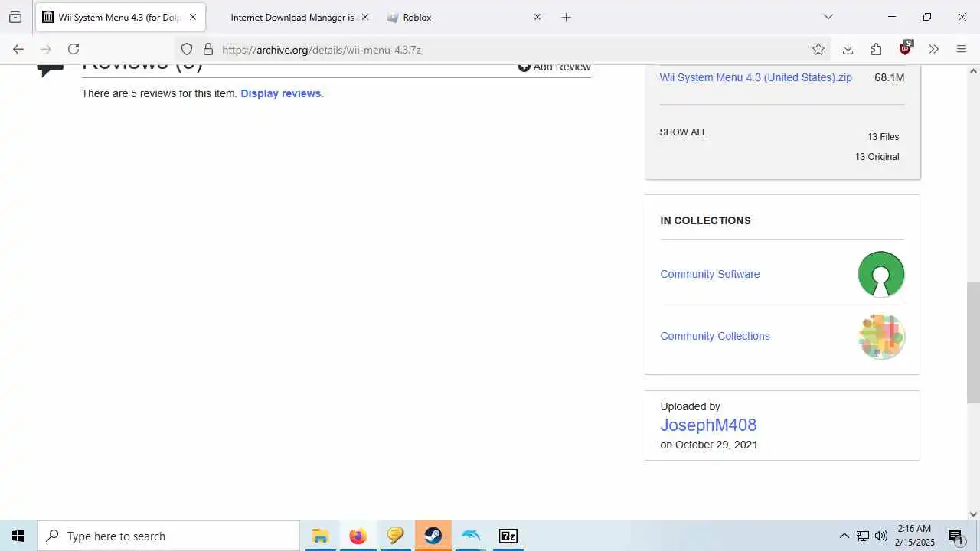The width and height of the screenshot is (980, 551).
Task: Open the yellow chat bubble taskbar app
Action: tap(395, 536)
